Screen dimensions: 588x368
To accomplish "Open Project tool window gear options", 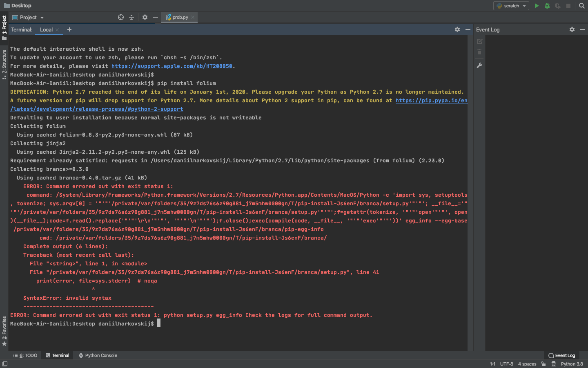I will [x=145, y=17].
